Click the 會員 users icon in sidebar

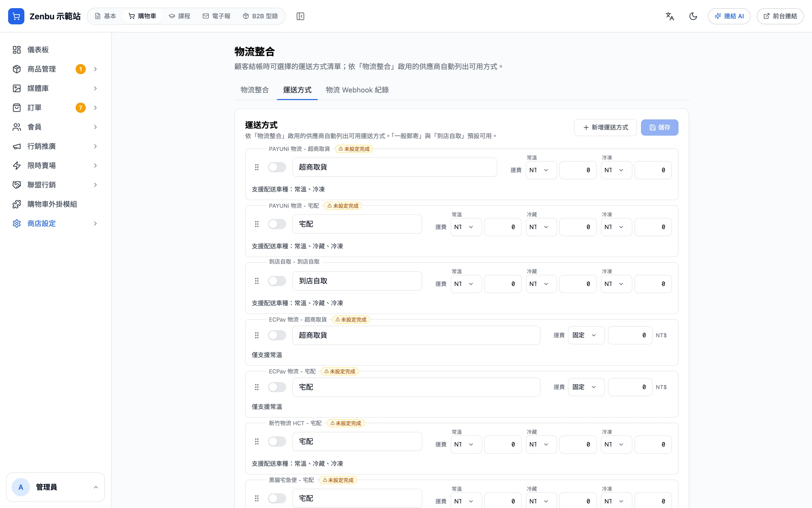[x=17, y=127]
